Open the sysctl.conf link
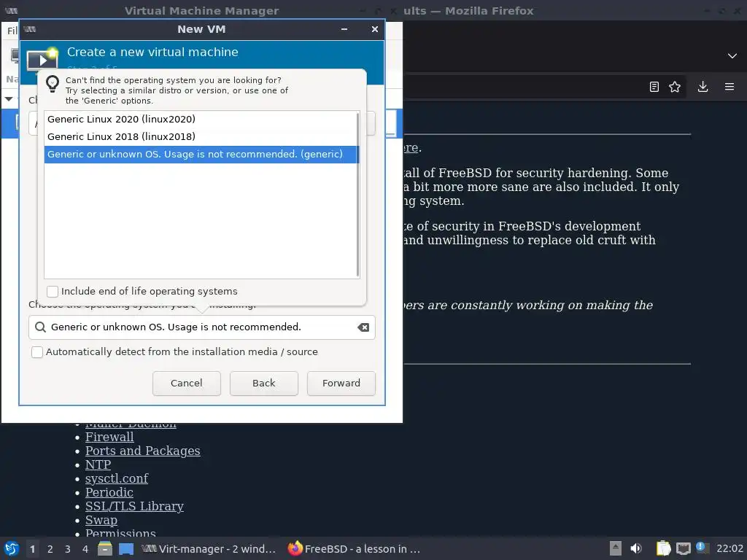 117,478
